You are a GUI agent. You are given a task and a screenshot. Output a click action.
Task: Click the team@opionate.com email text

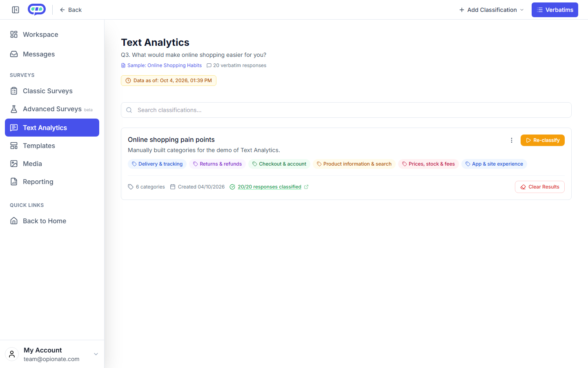(51, 359)
